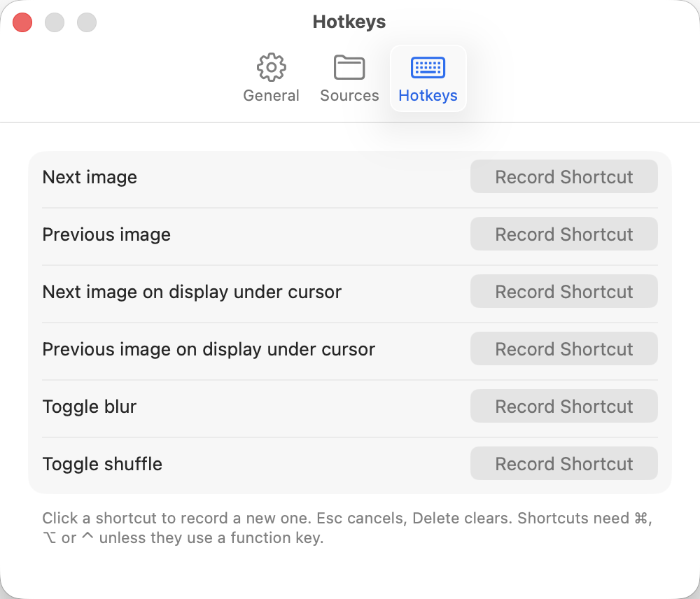Screen dimensions: 700x599
Task: Click the Hotkeys window title
Action: [x=349, y=22]
